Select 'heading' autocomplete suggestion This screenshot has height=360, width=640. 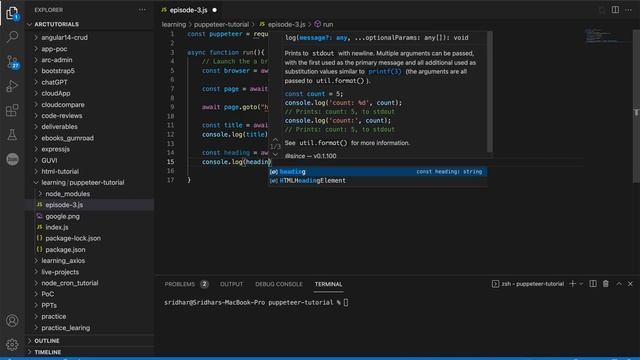tap(378, 172)
